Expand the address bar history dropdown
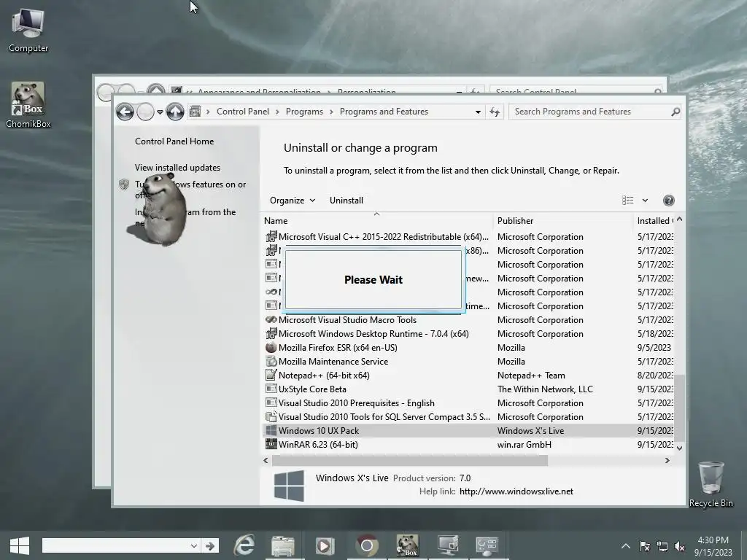This screenshot has width=747, height=560. (478, 112)
